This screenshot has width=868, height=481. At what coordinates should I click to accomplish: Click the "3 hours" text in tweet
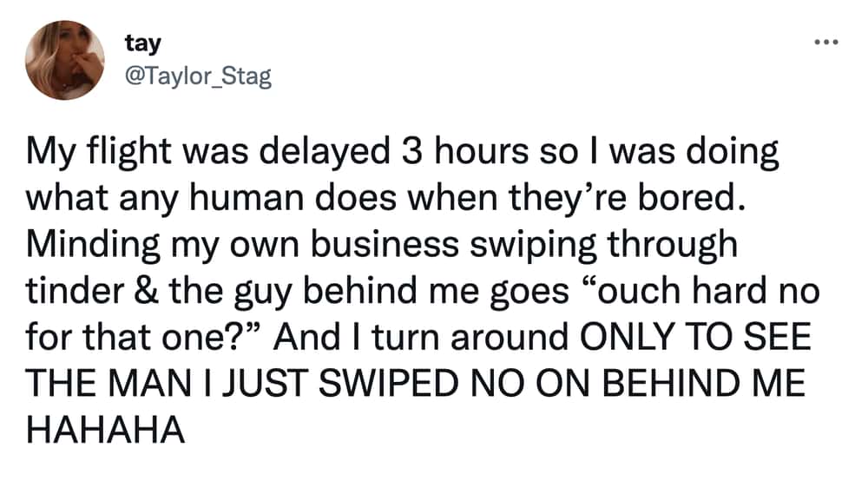465,152
